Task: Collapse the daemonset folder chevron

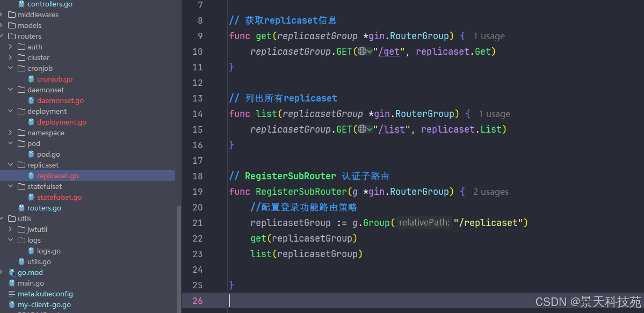Action: coord(11,90)
